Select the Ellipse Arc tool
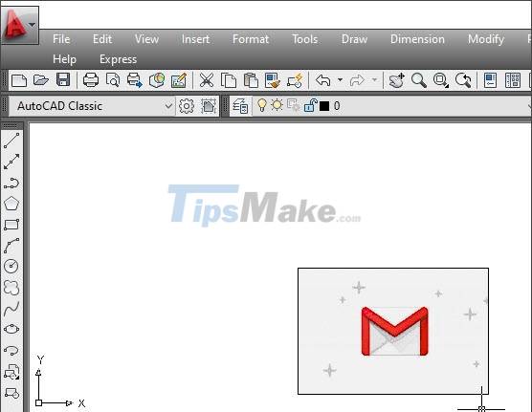532x412 pixels. 11,350
